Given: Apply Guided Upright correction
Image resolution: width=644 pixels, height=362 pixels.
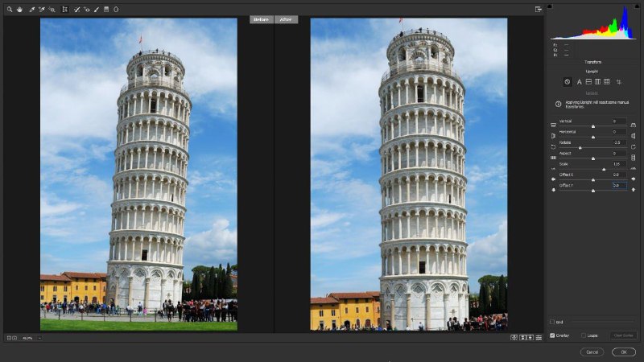Looking at the screenshot, I should [x=618, y=82].
